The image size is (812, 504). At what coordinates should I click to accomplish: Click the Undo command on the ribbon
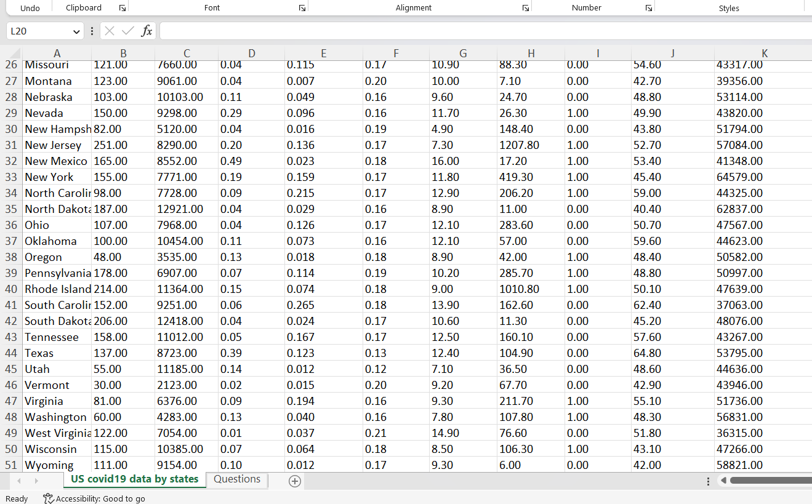(30, 7)
